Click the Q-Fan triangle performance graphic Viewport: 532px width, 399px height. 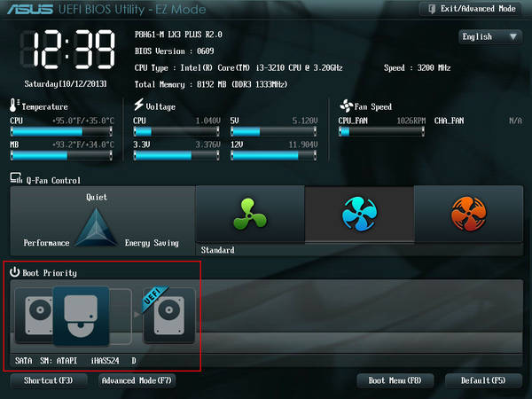coord(96,227)
